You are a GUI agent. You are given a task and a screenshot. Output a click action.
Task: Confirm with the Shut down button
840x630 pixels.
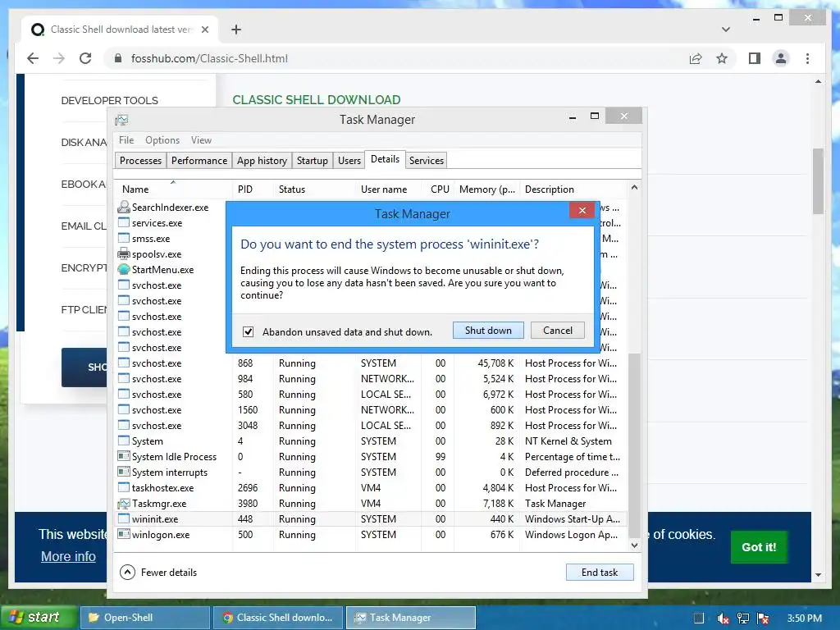[488, 330]
